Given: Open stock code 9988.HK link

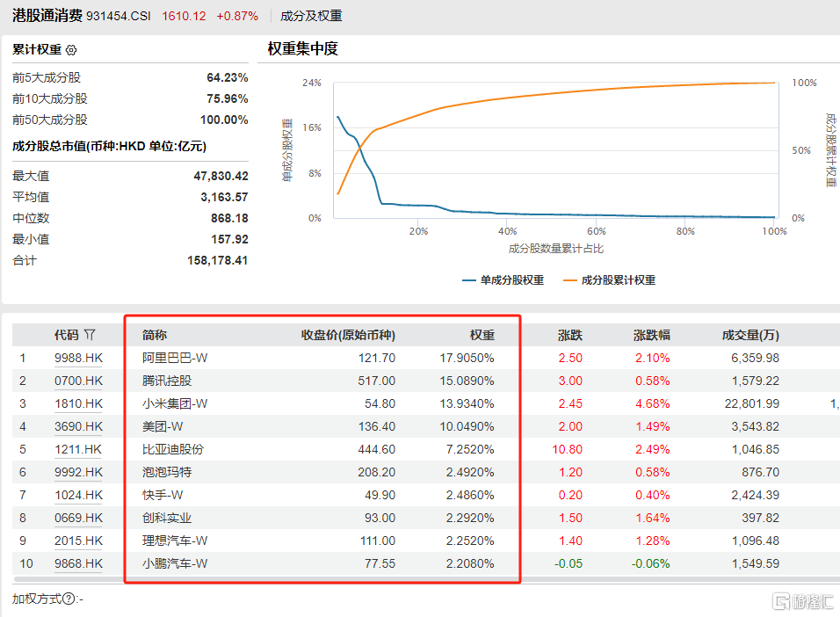Looking at the screenshot, I should click(x=78, y=358).
